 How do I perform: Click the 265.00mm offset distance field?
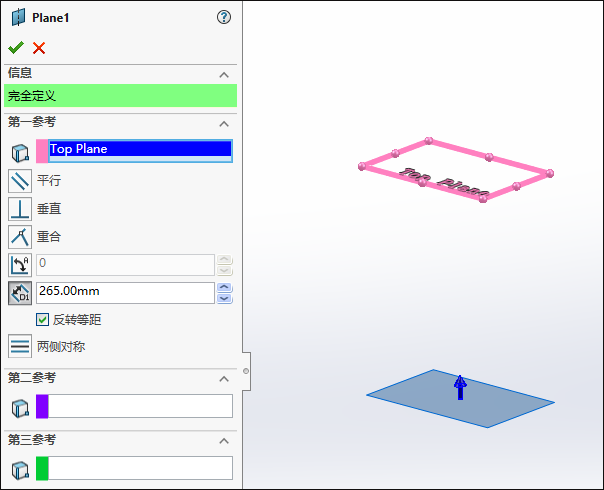(x=125, y=293)
